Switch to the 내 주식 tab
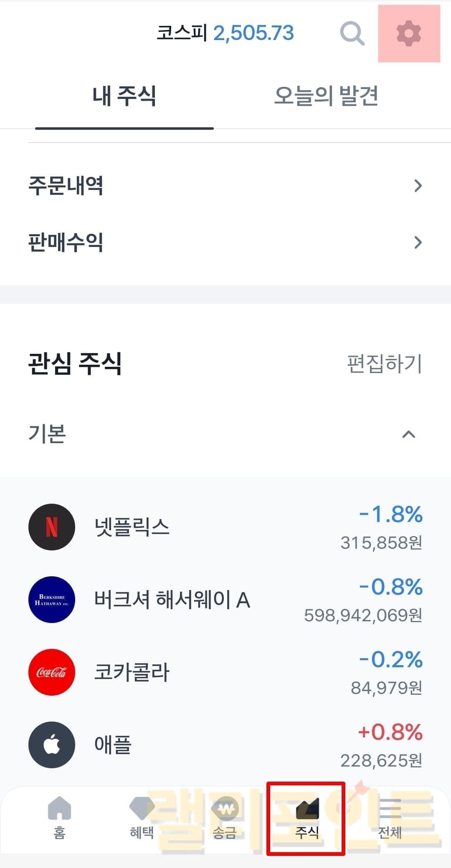 tap(124, 96)
